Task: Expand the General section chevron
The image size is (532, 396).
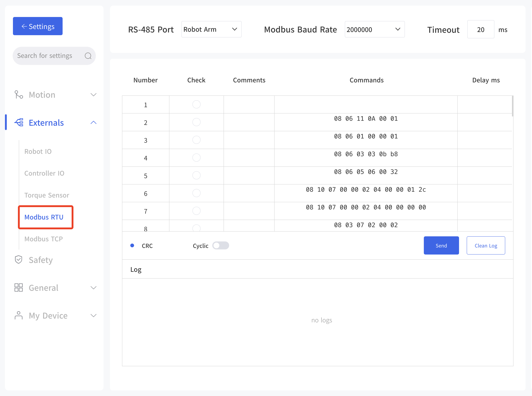Action: pyautogui.click(x=94, y=287)
